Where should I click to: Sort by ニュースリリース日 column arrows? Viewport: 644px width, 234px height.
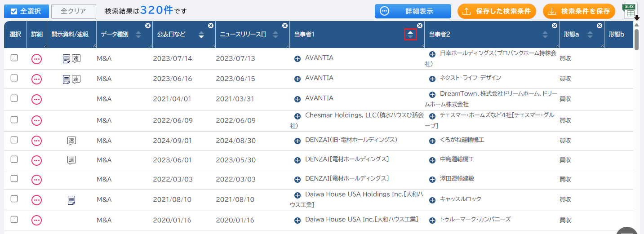275,35
